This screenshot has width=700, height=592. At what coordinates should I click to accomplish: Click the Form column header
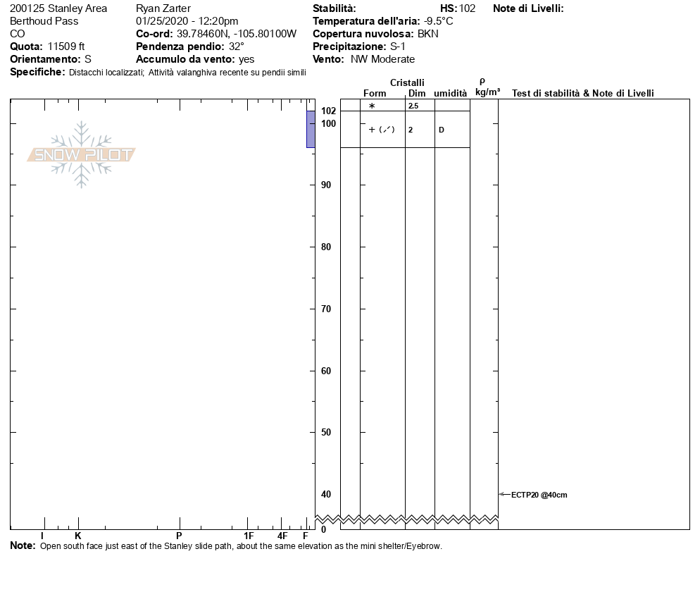tap(375, 94)
